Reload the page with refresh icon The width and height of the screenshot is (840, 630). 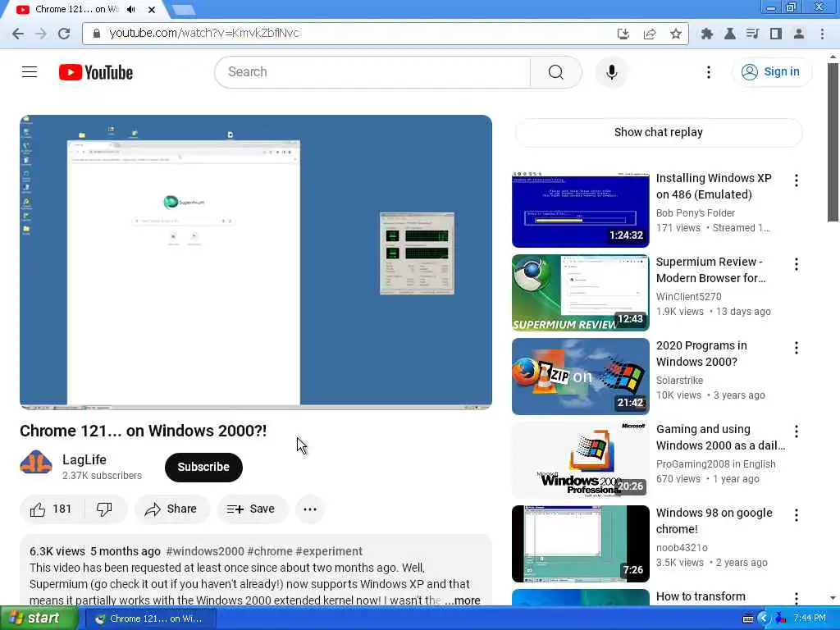pyautogui.click(x=64, y=34)
